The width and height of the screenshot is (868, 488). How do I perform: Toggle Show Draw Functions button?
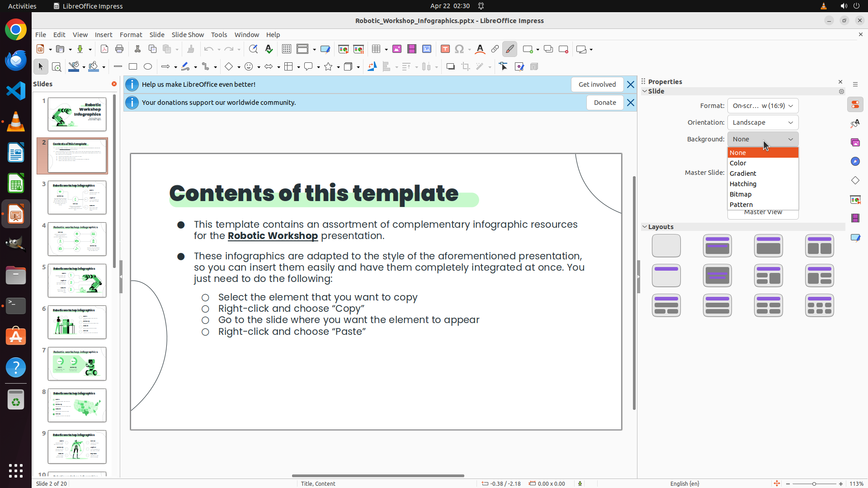point(509,49)
